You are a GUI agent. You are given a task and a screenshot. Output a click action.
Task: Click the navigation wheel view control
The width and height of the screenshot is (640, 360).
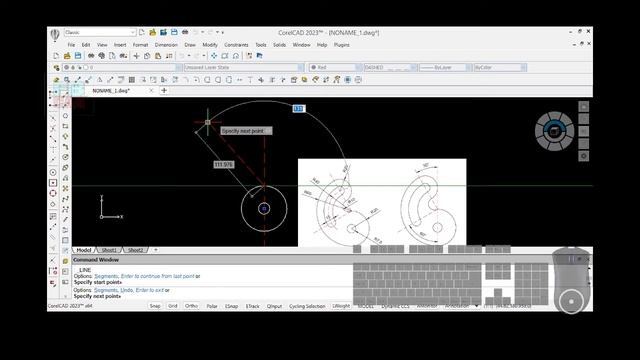[554, 131]
